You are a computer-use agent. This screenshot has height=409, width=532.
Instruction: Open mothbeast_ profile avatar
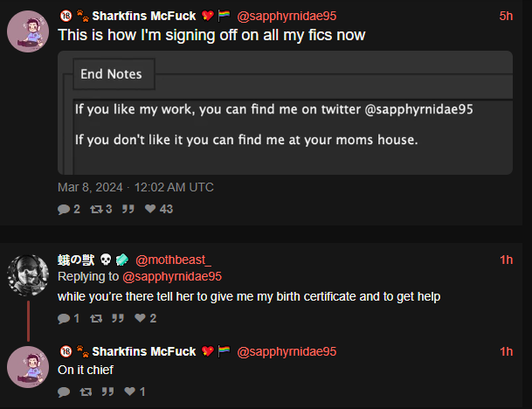[x=28, y=275]
